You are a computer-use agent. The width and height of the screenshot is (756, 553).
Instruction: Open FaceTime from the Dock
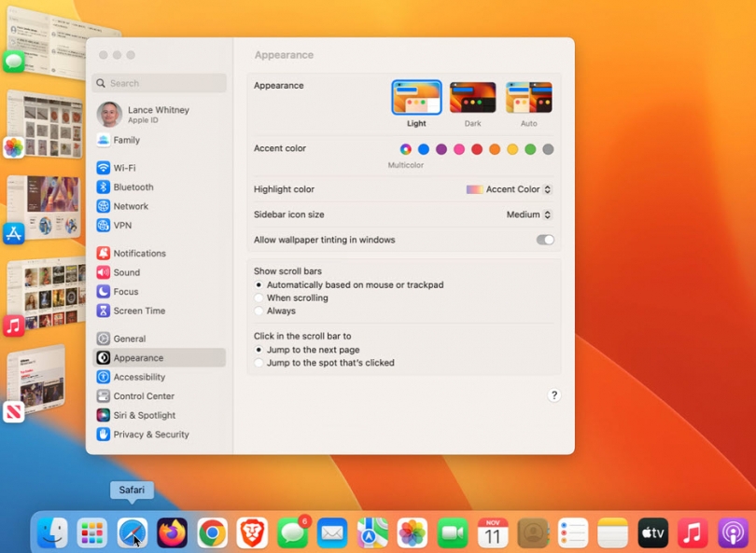click(x=452, y=532)
